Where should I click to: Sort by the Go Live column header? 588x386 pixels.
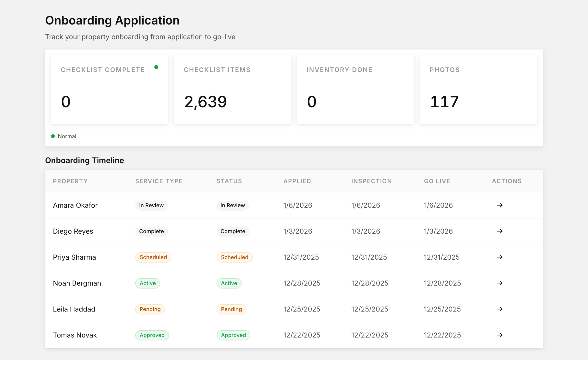(437, 181)
